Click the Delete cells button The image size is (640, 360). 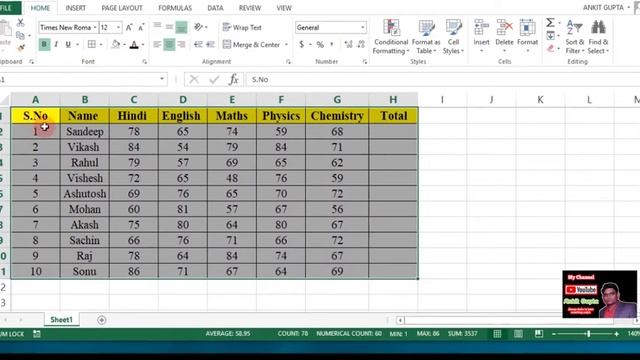pyautogui.click(x=504, y=36)
